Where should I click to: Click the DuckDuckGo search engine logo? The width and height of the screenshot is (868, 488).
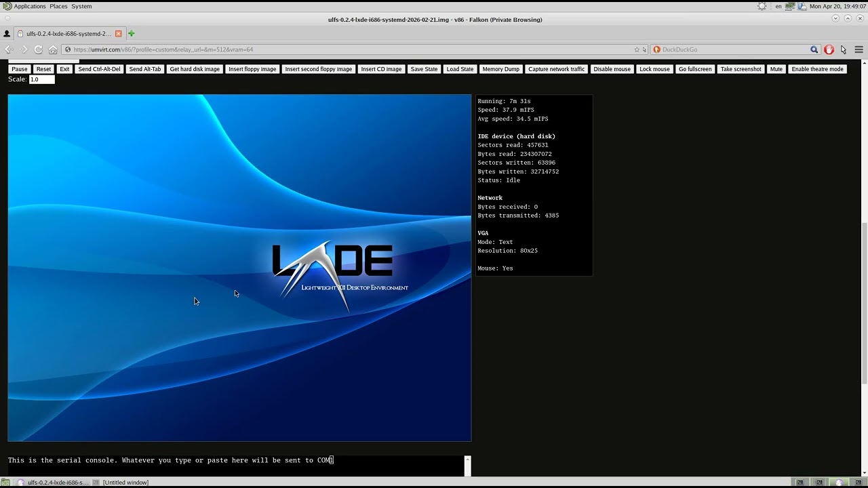click(656, 49)
